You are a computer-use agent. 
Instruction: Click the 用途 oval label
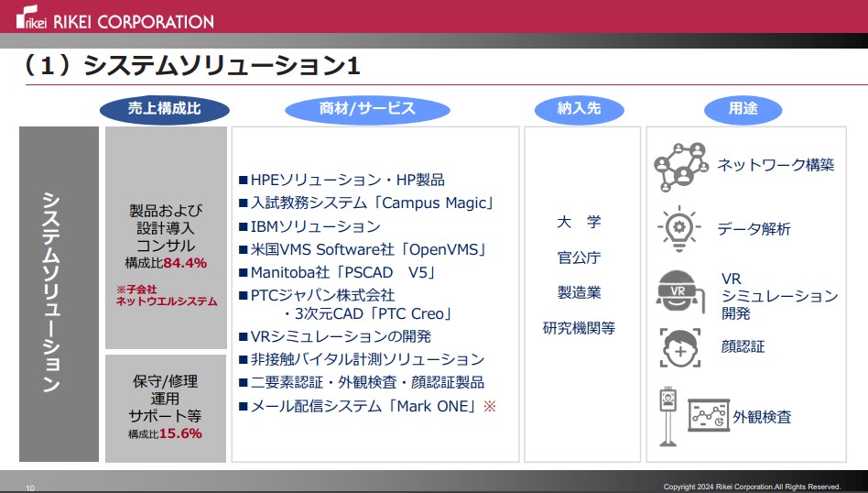(743, 109)
